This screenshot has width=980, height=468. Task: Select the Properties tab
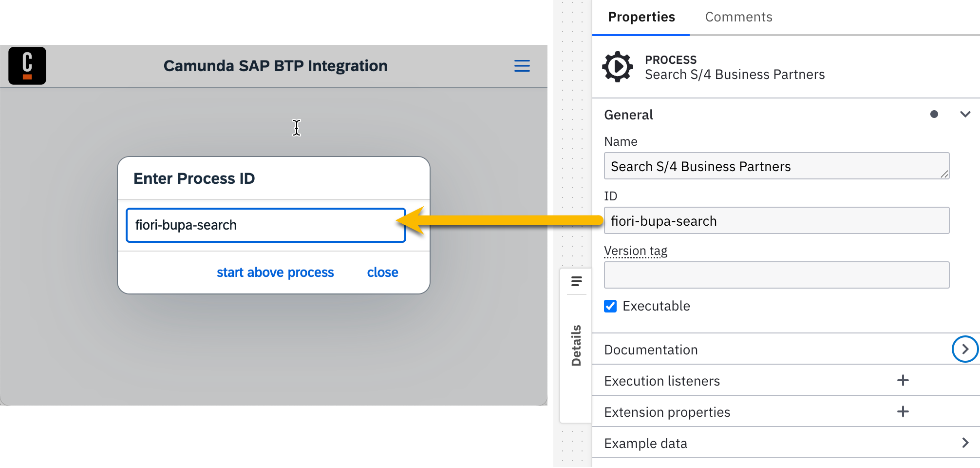point(641,17)
